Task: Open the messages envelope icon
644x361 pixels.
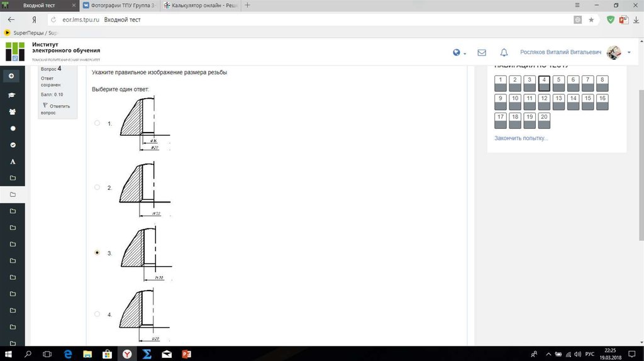Action: [482, 53]
